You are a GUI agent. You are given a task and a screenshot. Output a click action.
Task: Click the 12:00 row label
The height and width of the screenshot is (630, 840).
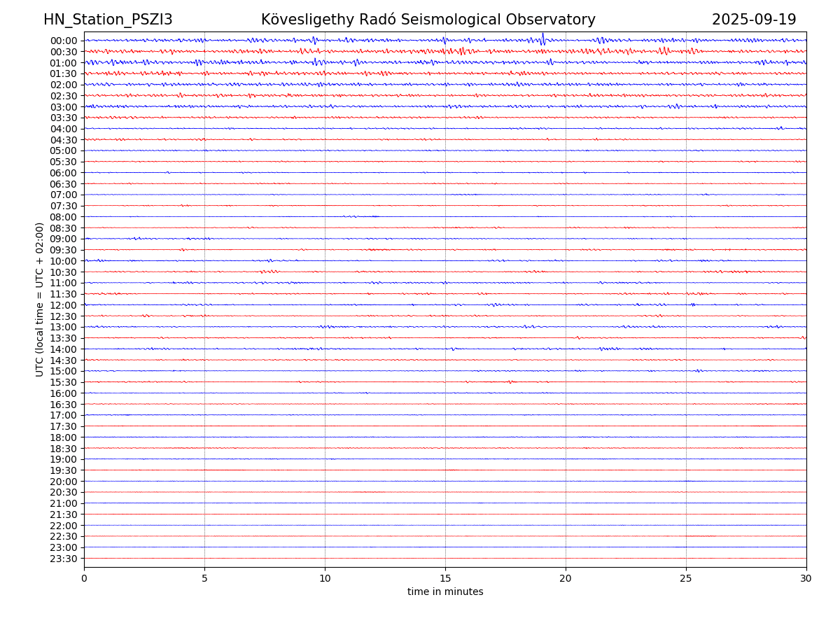pos(64,305)
